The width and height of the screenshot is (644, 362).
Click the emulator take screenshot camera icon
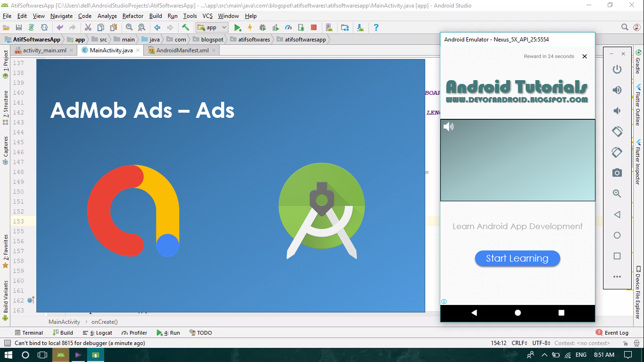click(x=617, y=173)
